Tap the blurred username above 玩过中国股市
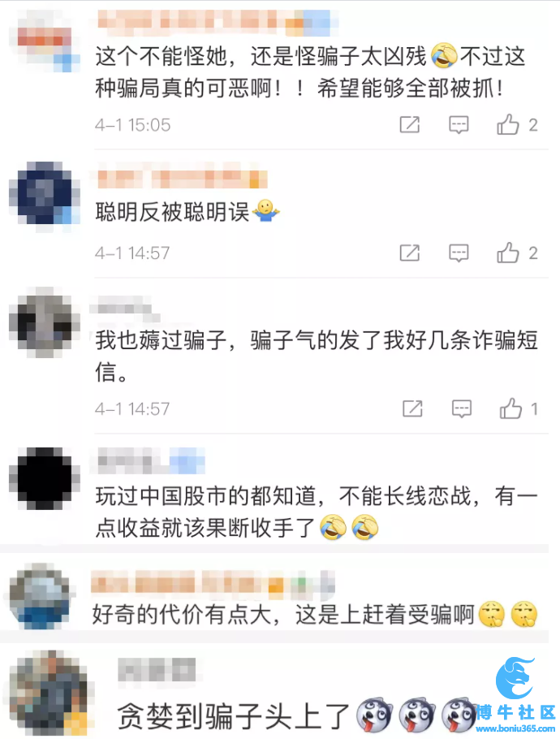 click(x=151, y=460)
